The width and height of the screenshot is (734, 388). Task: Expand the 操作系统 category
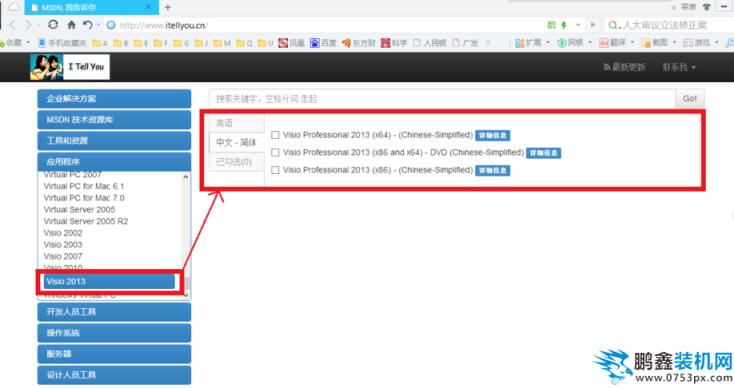tap(114, 333)
